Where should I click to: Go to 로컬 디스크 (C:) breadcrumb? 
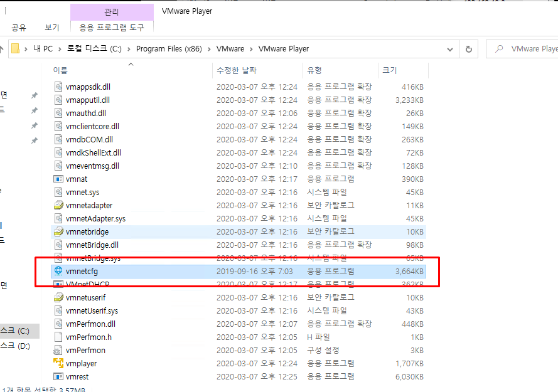point(94,49)
